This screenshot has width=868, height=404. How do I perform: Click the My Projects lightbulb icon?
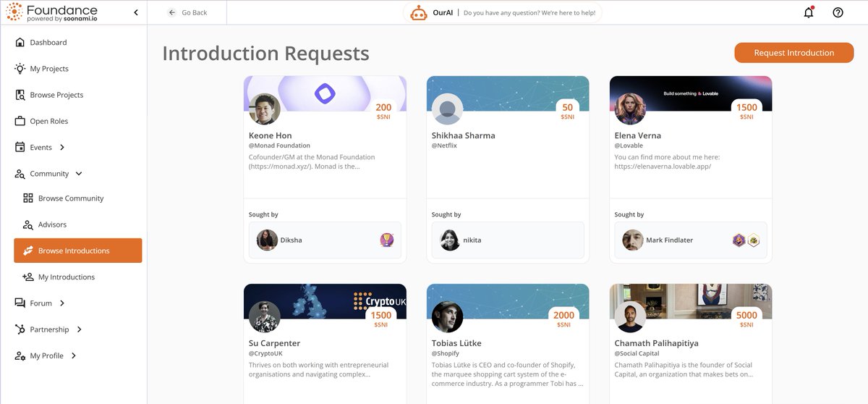[20, 69]
